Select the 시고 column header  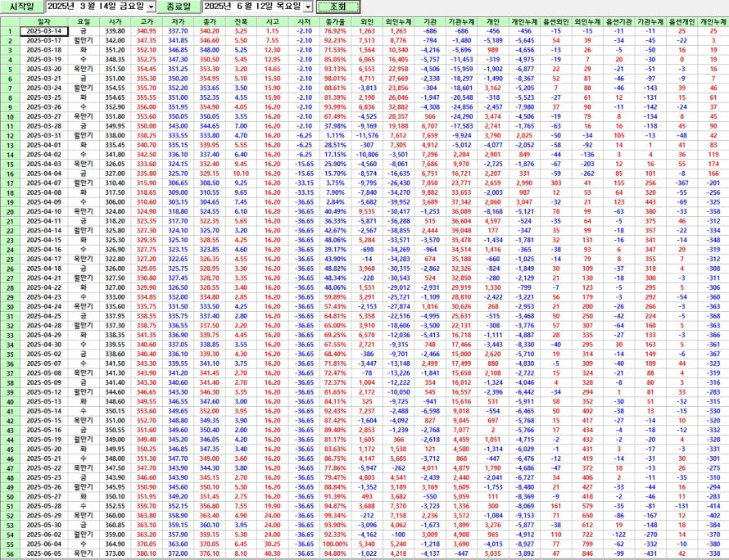[x=273, y=22]
